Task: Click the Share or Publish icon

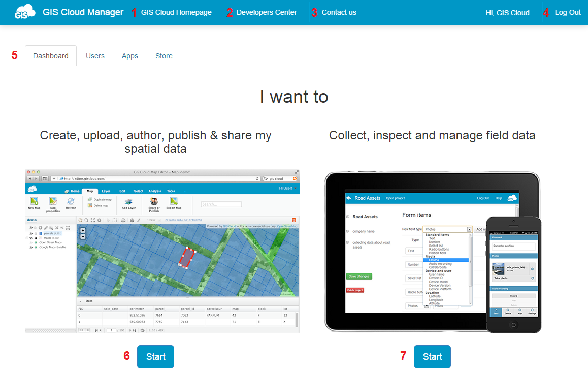Action: 154,202
